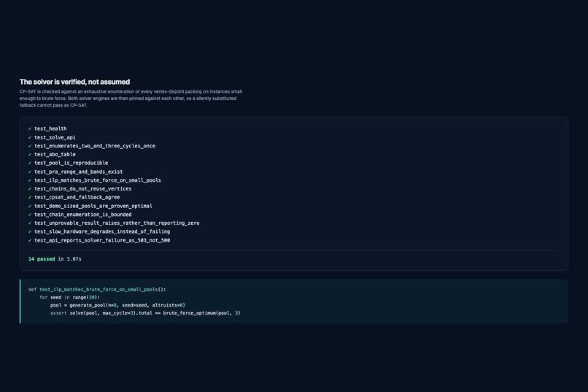The height and width of the screenshot is (392, 588).
Task: Select test_demo_sized_pools_are_proven_optimal
Action: pos(90,206)
